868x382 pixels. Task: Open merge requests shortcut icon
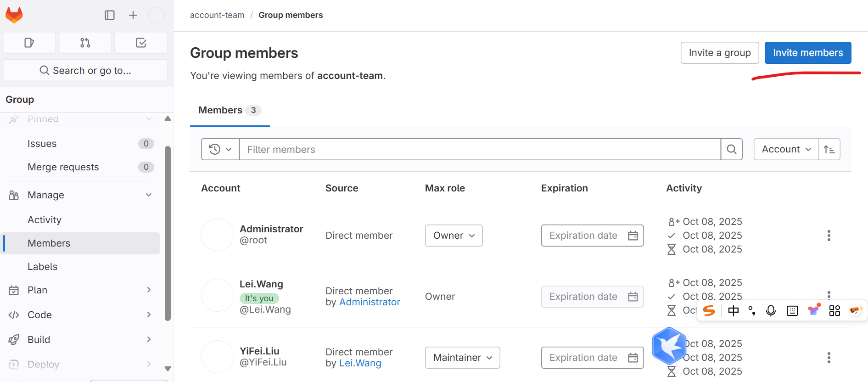click(x=85, y=43)
